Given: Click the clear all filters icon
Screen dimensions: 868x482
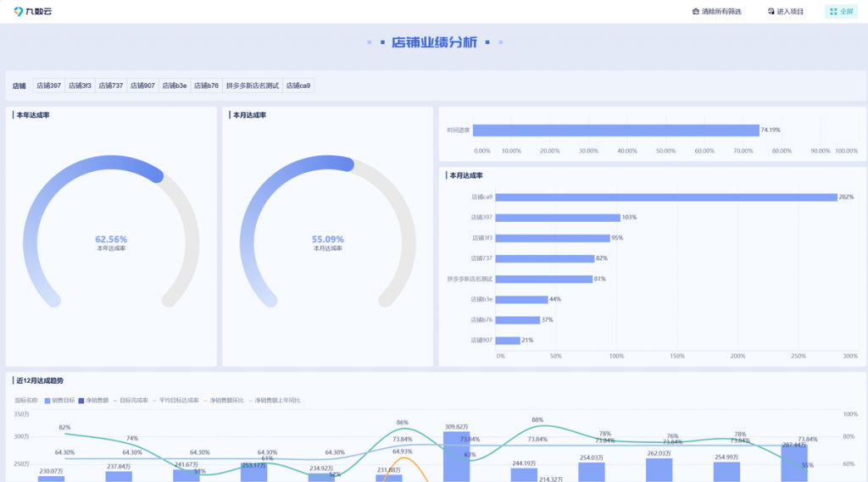Looking at the screenshot, I should [696, 12].
